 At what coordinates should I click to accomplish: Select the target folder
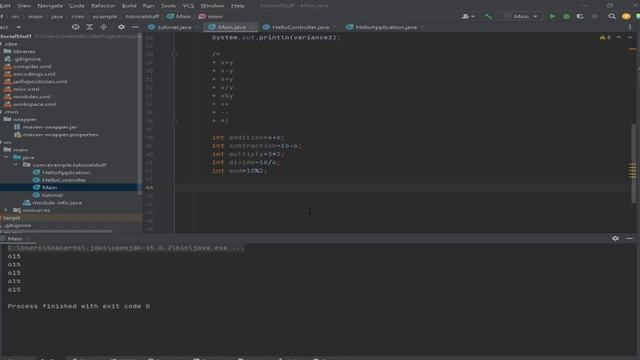(11, 218)
